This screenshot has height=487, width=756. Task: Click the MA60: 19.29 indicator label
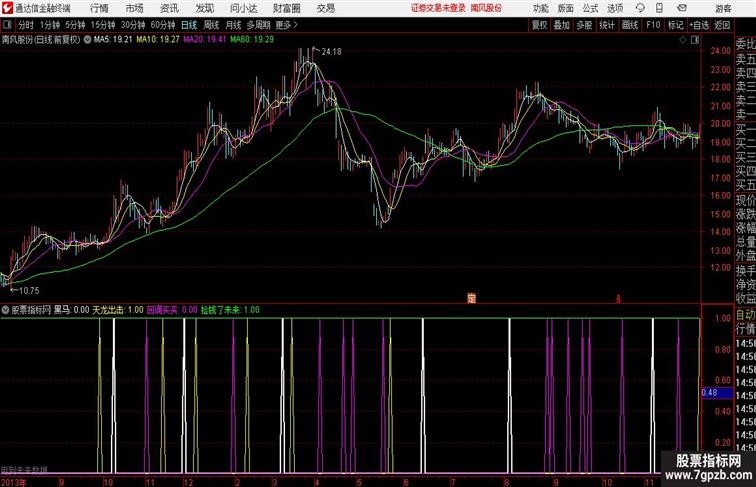pos(252,40)
